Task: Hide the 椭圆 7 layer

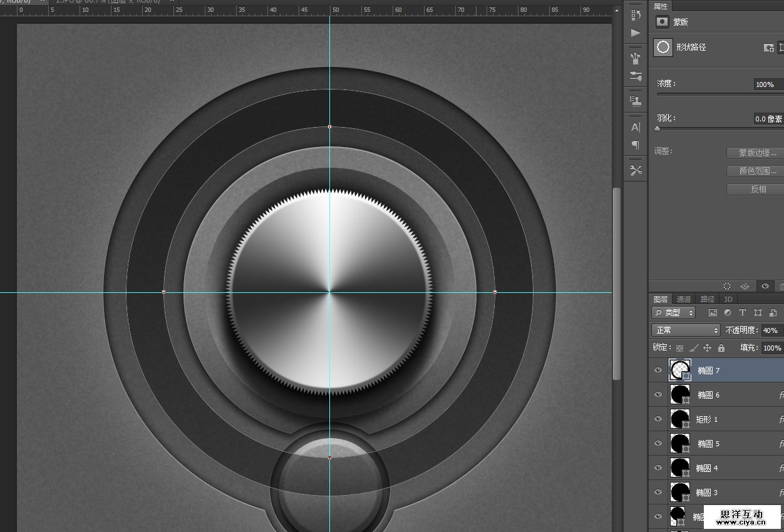Action: click(658, 371)
